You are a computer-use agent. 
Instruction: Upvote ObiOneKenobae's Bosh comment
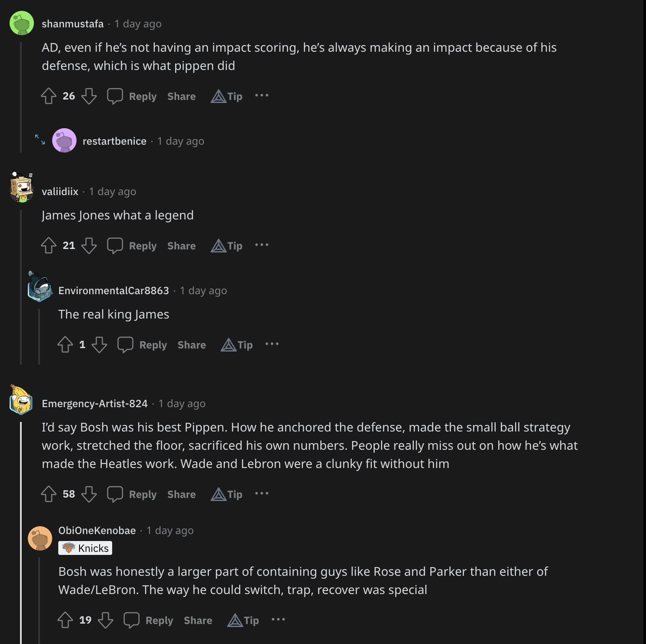[x=65, y=620]
